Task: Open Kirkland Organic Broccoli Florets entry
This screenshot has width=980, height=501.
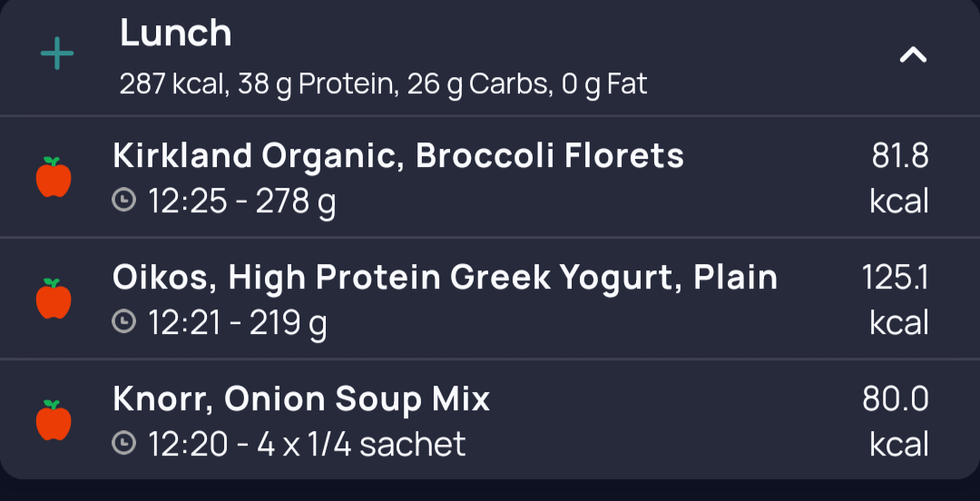Action: (x=397, y=156)
